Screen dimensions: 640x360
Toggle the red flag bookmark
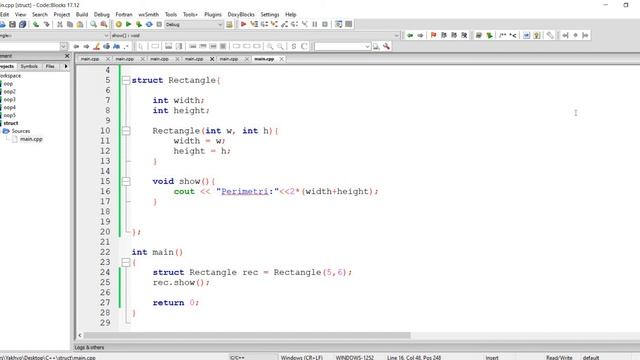[x=433, y=36]
